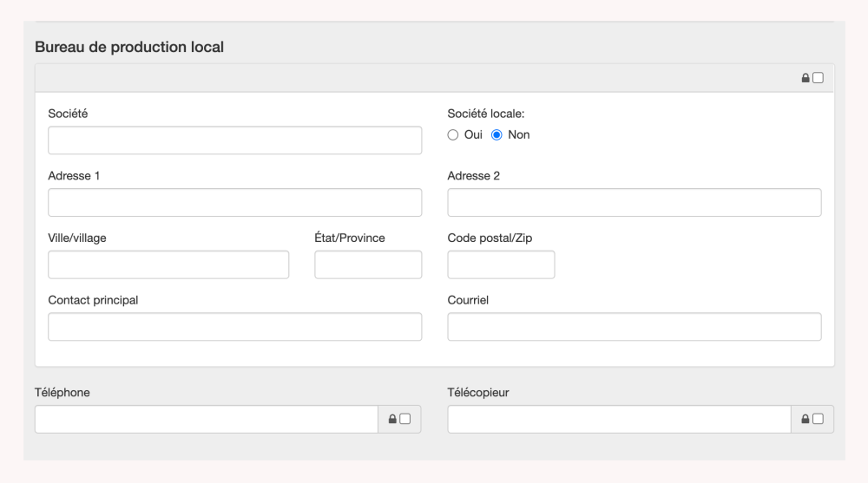
Task: Click the État/Province input box
Action: coord(368,264)
